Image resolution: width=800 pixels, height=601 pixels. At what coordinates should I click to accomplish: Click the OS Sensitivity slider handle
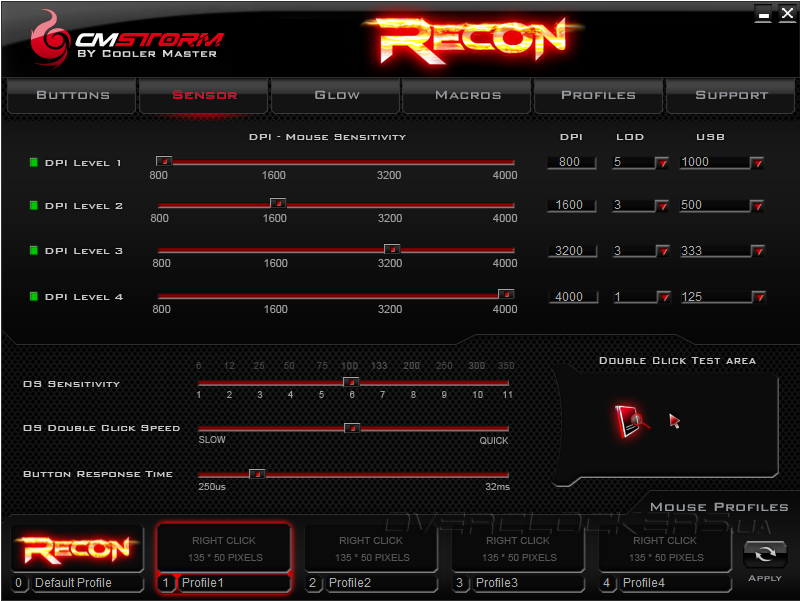[351, 382]
